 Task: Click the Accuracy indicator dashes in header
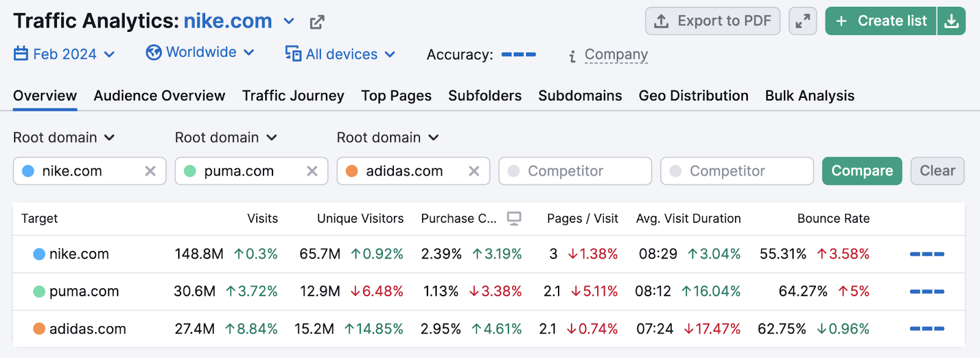519,54
